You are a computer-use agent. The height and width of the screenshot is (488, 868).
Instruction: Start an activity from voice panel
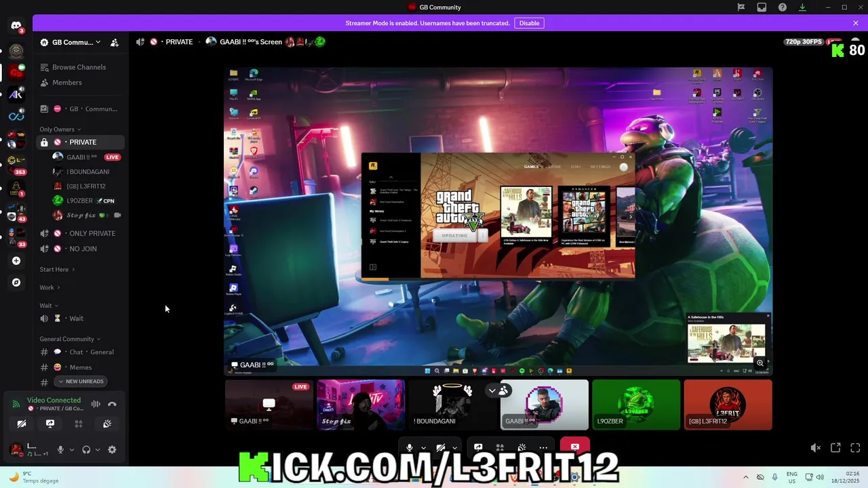point(79,424)
